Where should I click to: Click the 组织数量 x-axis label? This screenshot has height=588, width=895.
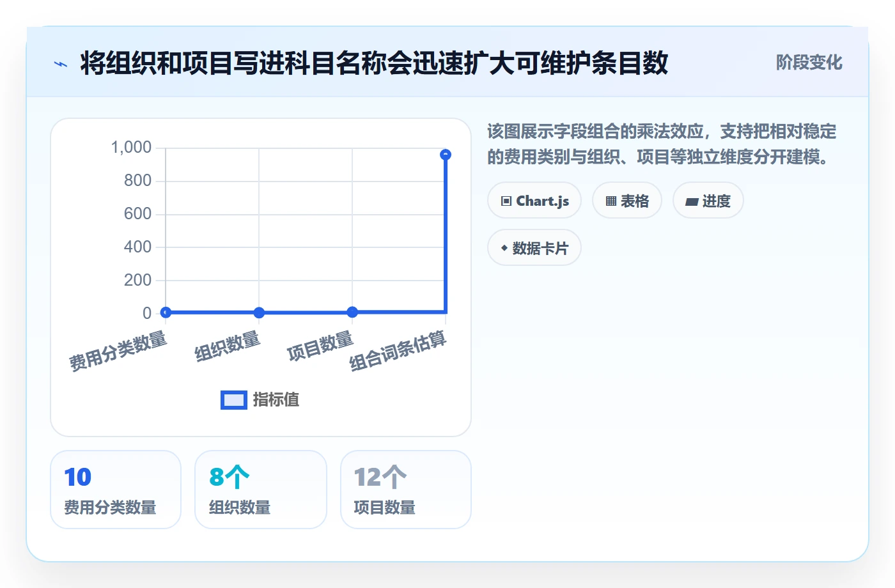click(x=228, y=346)
